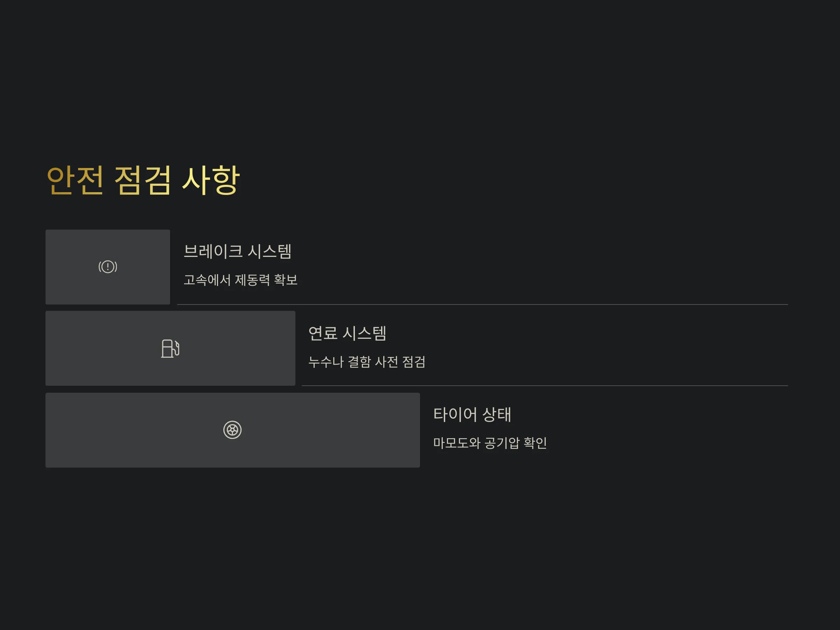The width and height of the screenshot is (840, 630).
Task: Click the 마모도와 공기압 확인 description
Action: click(x=490, y=443)
